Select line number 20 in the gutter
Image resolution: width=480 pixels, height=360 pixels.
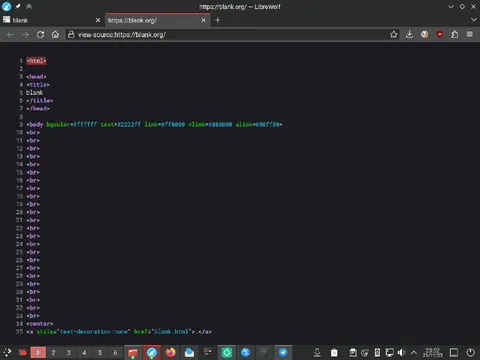tap(19, 212)
